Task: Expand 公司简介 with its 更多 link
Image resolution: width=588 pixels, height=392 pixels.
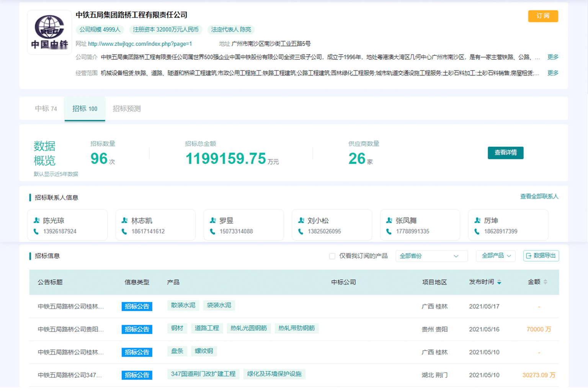Action: click(552, 57)
